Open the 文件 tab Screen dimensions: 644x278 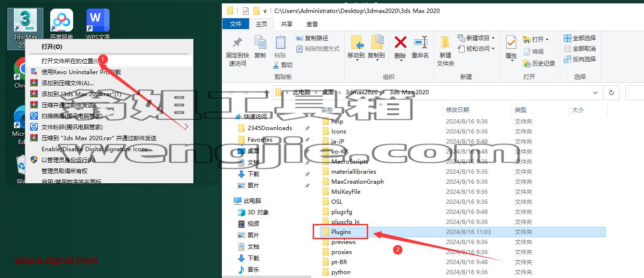(236, 24)
